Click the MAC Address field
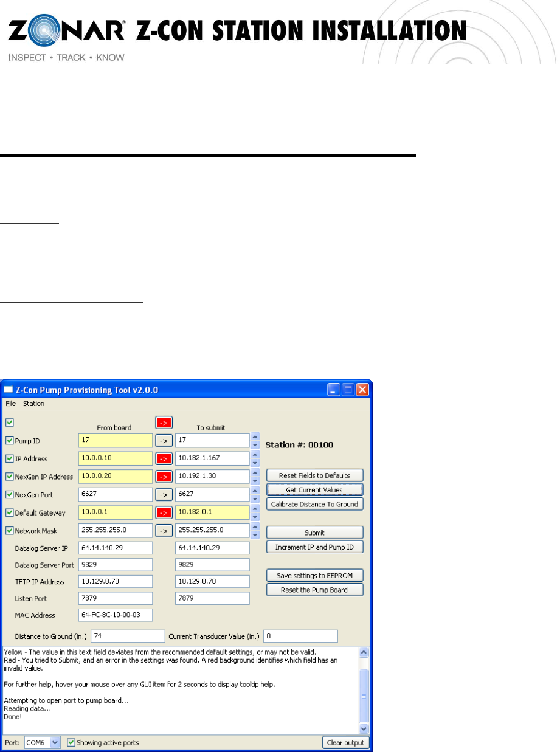 tap(115, 615)
